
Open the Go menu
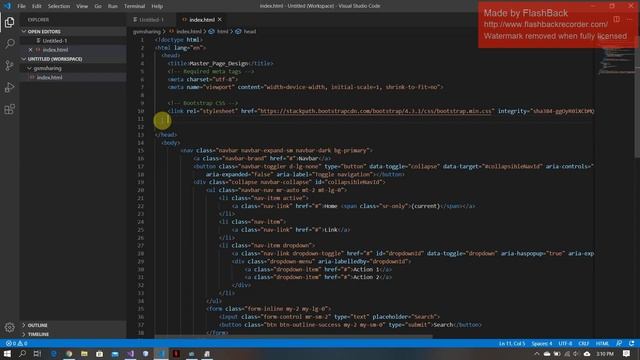(x=98, y=6)
